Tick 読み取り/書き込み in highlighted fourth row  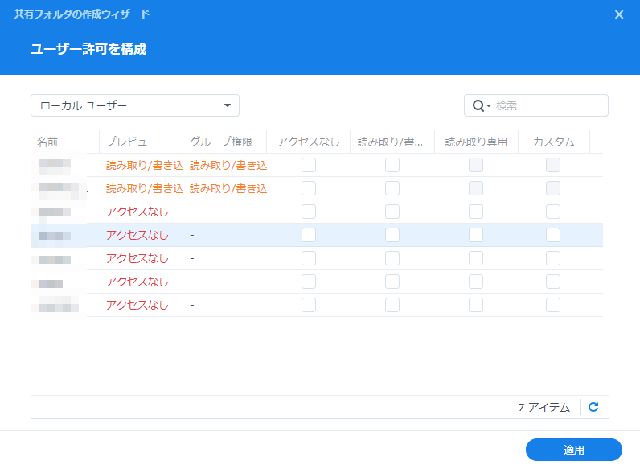(x=393, y=234)
